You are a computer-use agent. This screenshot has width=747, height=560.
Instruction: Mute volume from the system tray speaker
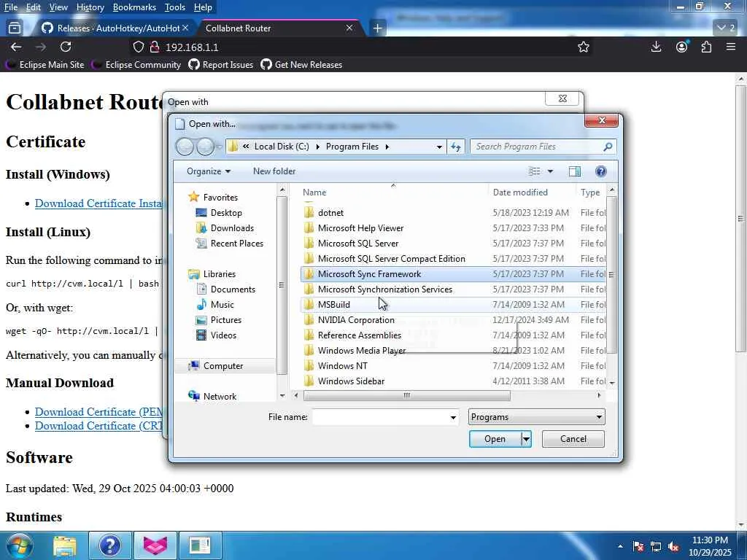coord(673,547)
